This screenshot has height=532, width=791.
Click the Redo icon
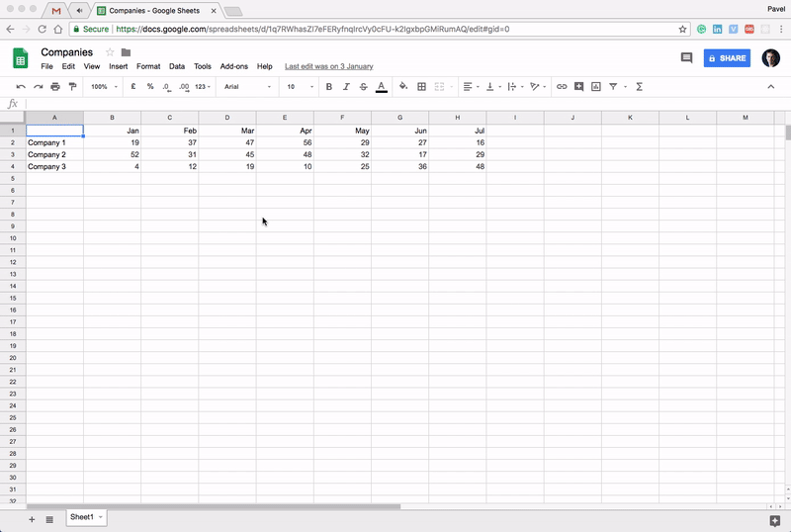click(x=38, y=87)
